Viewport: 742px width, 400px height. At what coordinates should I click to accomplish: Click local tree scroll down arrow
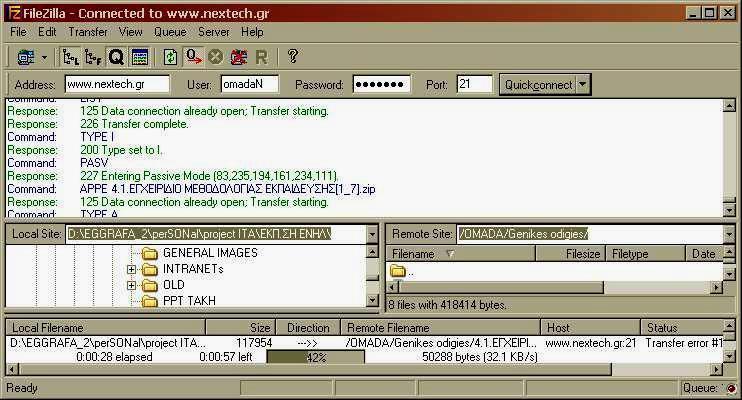click(372, 300)
